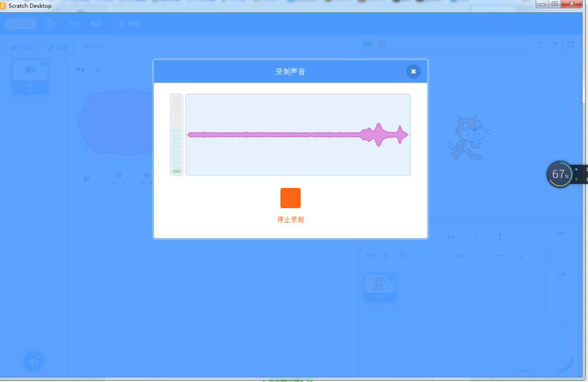Enter full screen stage mode
Image resolution: width=588 pixels, height=382 pixels.
(x=570, y=45)
